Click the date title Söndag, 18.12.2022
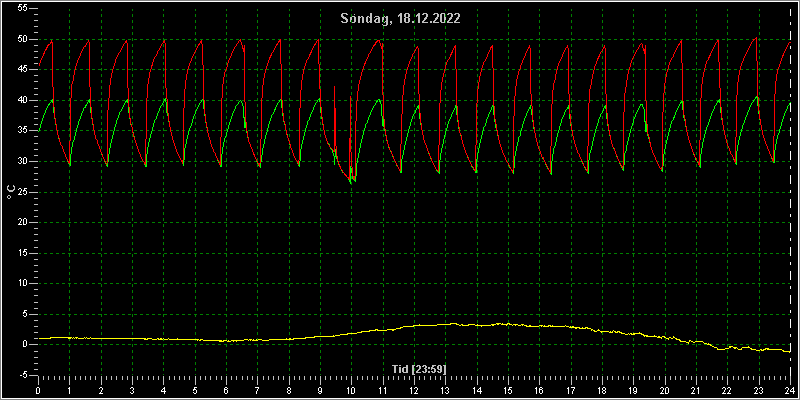The image size is (800, 400). click(x=401, y=19)
